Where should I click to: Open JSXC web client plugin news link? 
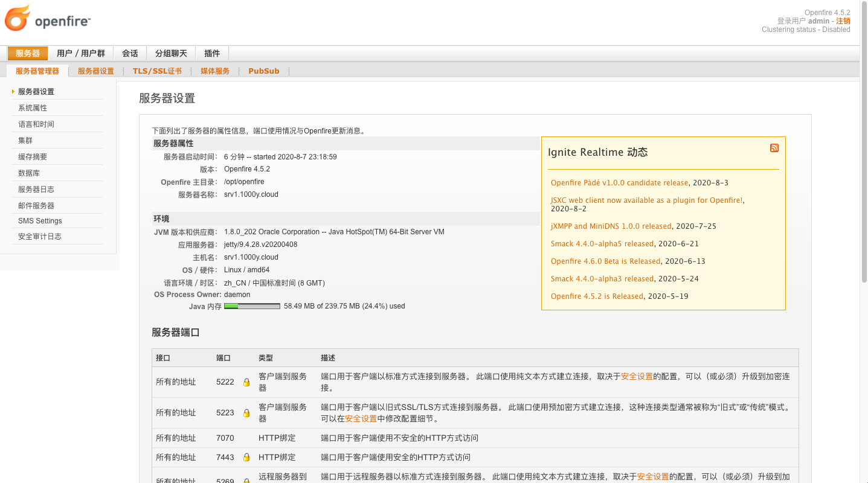[646, 200]
